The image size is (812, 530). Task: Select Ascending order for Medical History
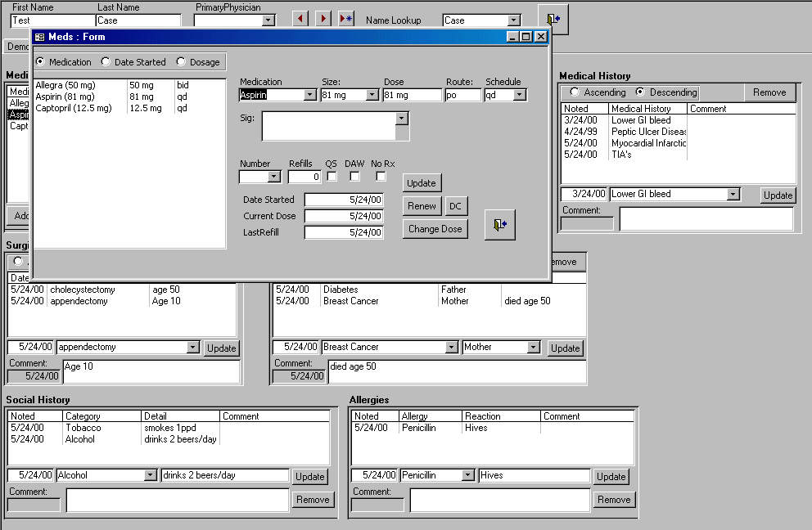pyautogui.click(x=575, y=92)
